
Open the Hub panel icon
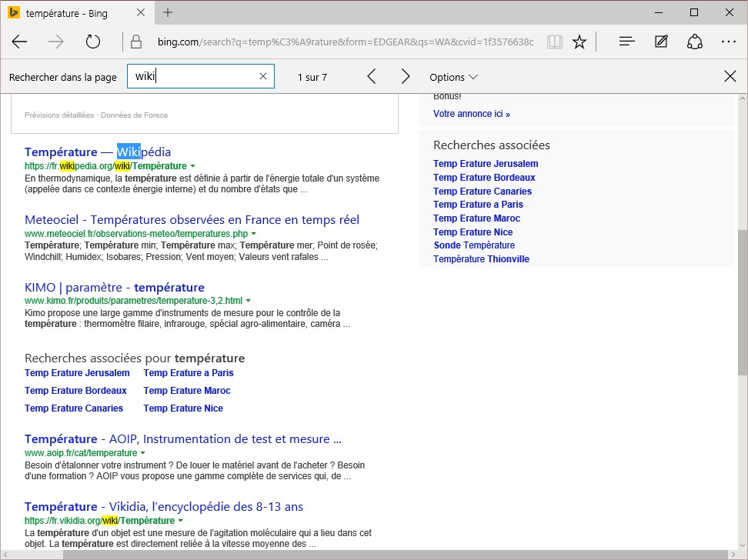(627, 42)
